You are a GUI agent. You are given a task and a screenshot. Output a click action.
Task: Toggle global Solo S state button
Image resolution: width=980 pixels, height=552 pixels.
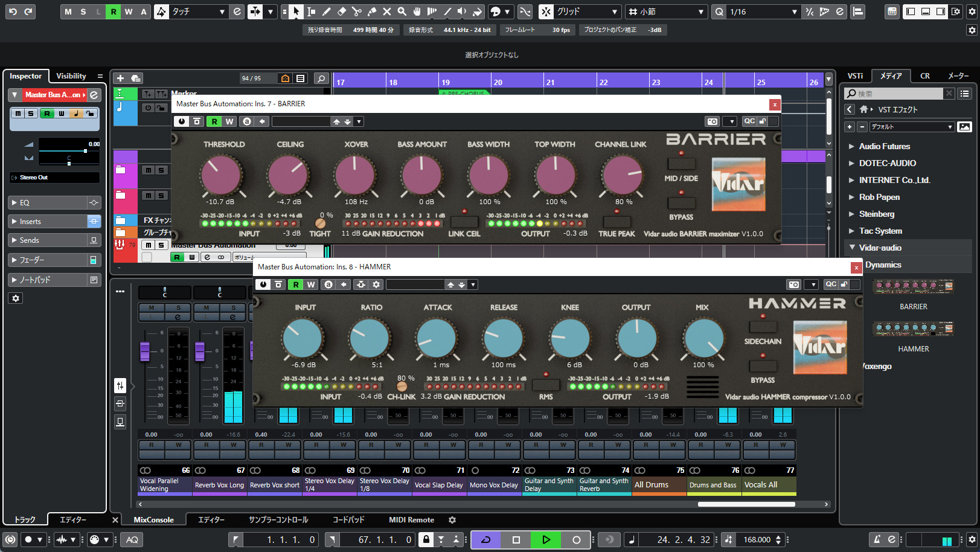point(83,11)
